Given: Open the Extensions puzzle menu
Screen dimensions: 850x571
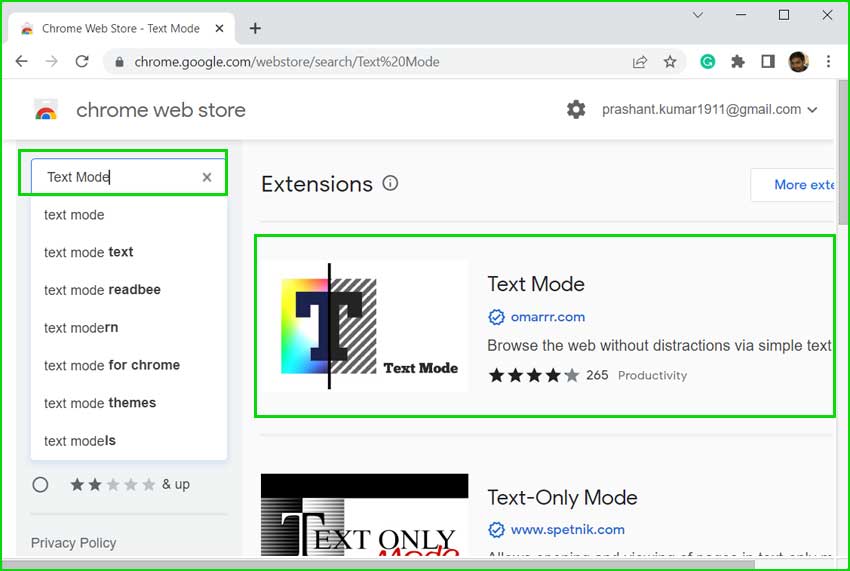Looking at the screenshot, I should pyautogui.click(x=738, y=62).
